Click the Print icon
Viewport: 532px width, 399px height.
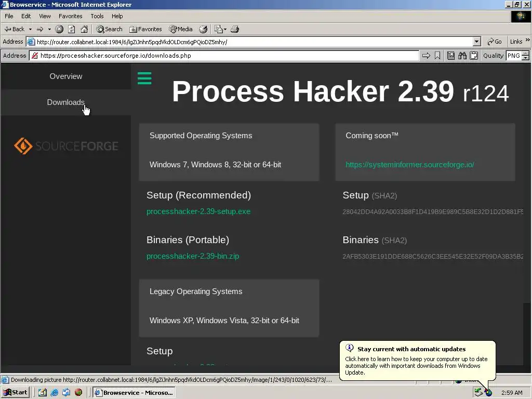[x=235, y=29]
